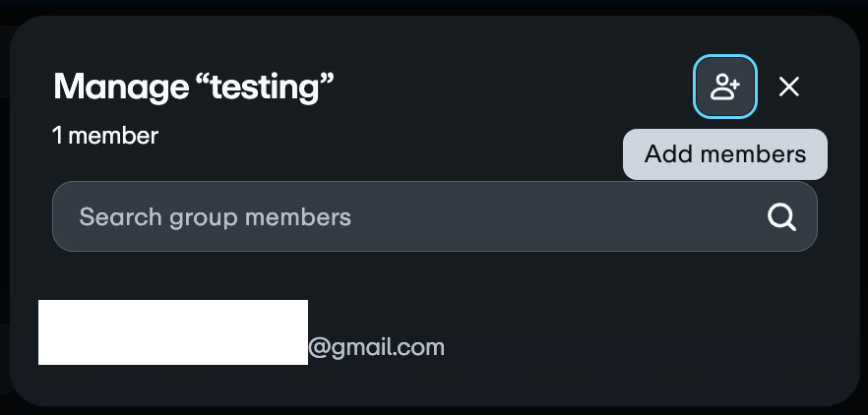
Task: Click the X icon beside Add members
Action: [788, 87]
